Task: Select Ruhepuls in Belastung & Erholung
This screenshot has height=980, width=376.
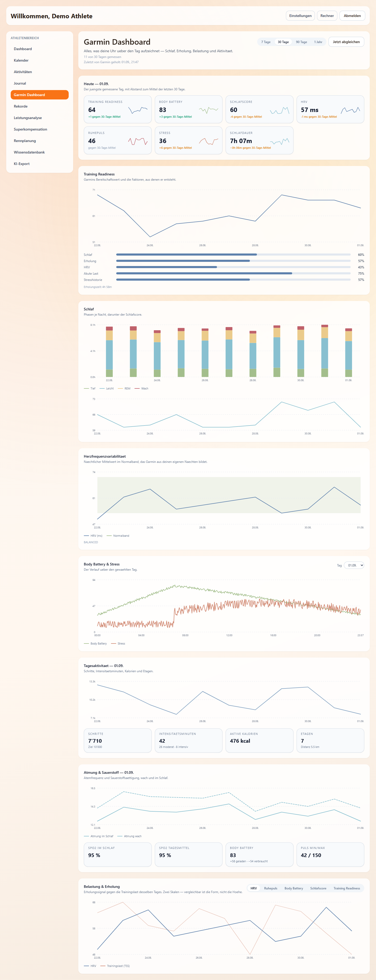Action: tap(271, 888)
